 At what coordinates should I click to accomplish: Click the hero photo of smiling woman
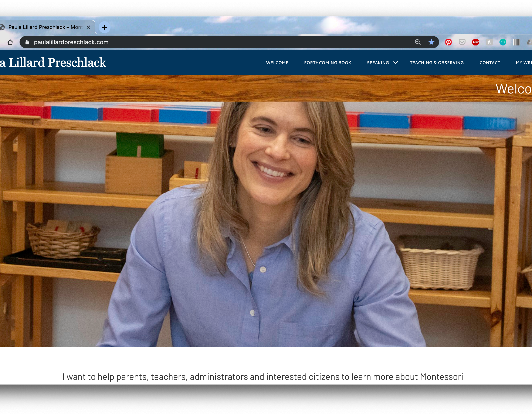(266, 224)
